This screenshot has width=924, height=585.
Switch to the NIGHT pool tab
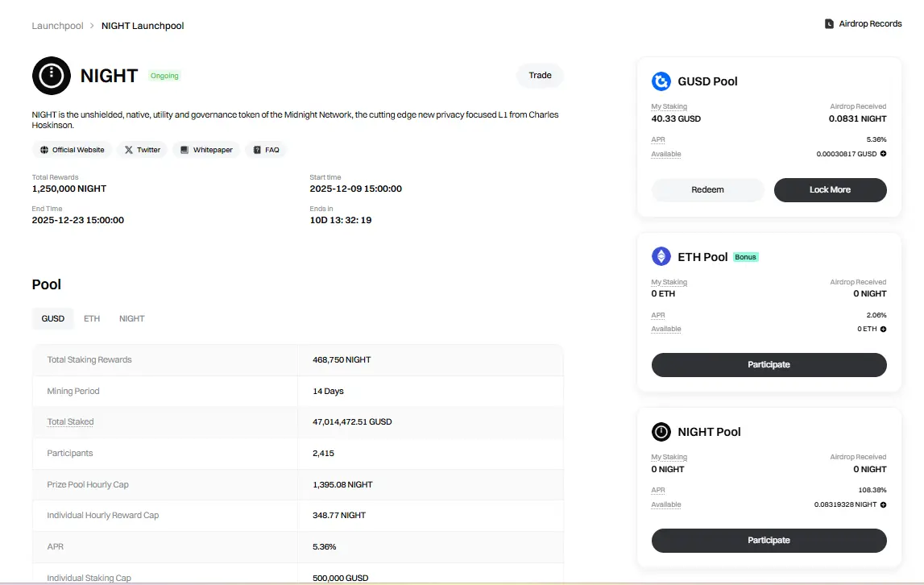coord(132,318)
